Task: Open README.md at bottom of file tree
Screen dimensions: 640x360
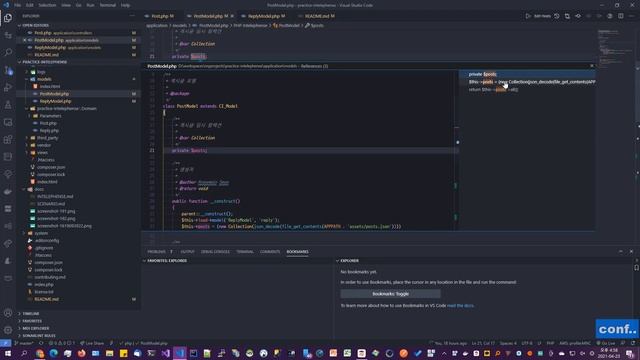Action: coord(46,299)
